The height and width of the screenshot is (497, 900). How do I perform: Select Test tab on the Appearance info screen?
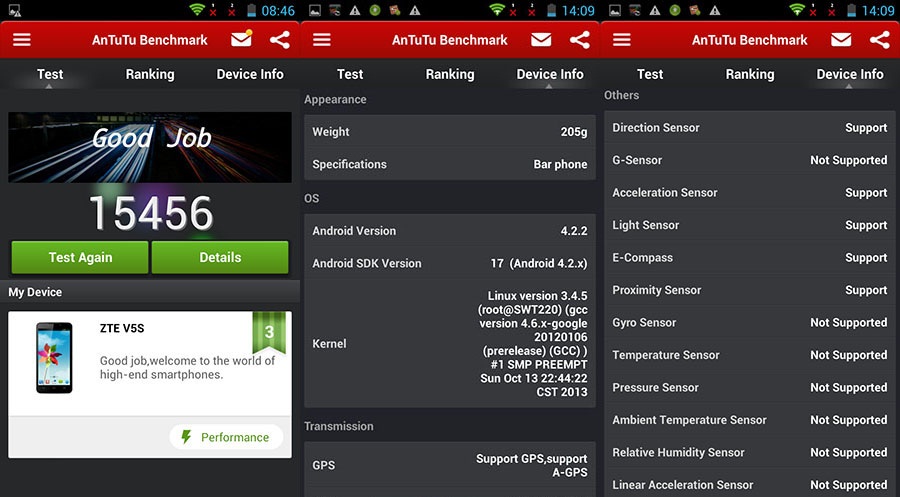[350, 74]
